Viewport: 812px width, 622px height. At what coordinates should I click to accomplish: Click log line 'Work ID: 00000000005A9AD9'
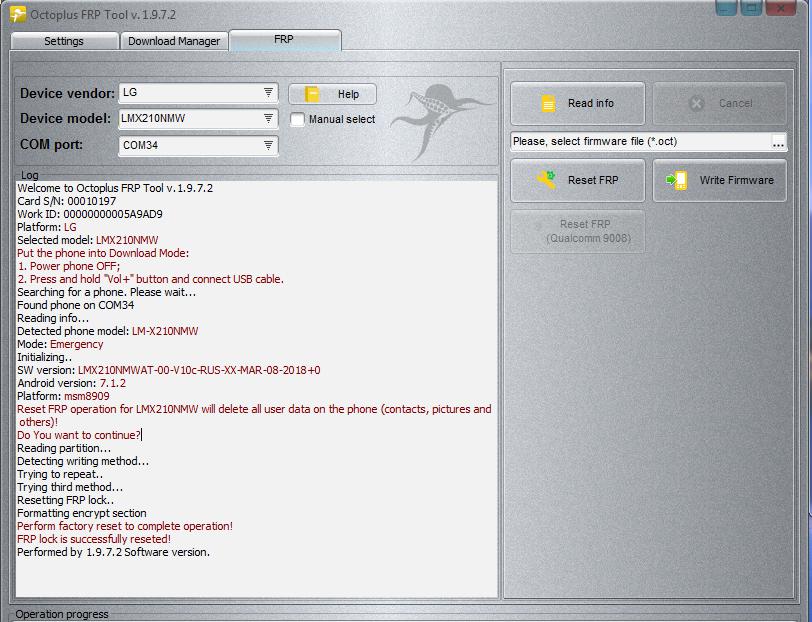pyautogui.click(x=90, y=214)
